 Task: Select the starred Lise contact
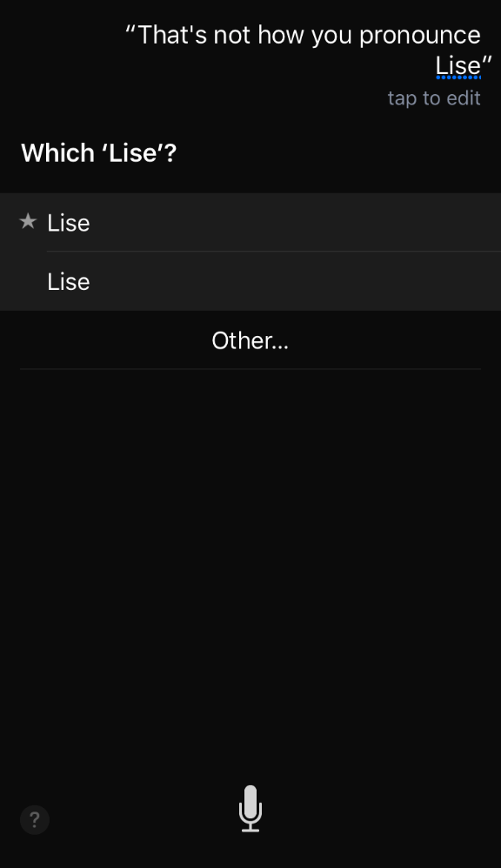click(250, 223)
